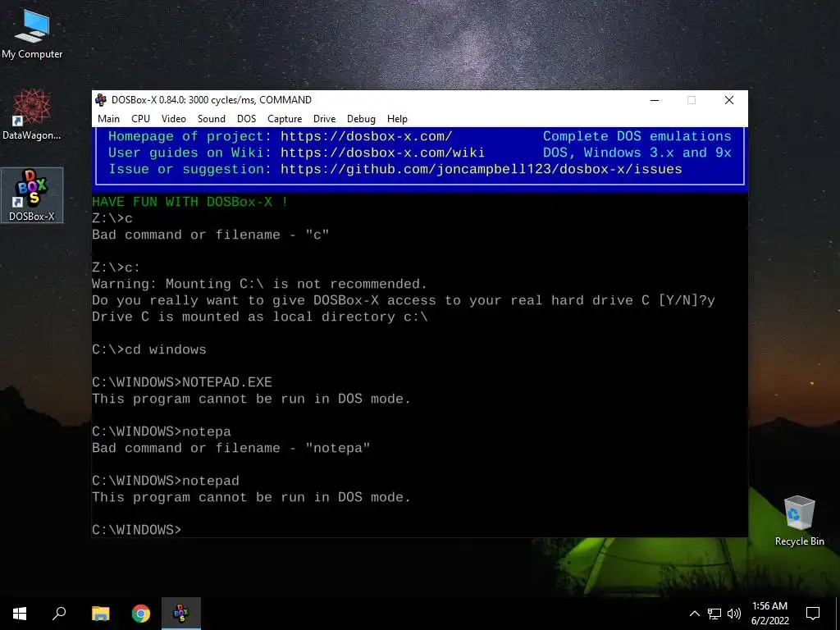Click the NOTEPAD.EXE command line
Image resolution: width=840 pixels, height=630 pixels.
tap(182, 382)
